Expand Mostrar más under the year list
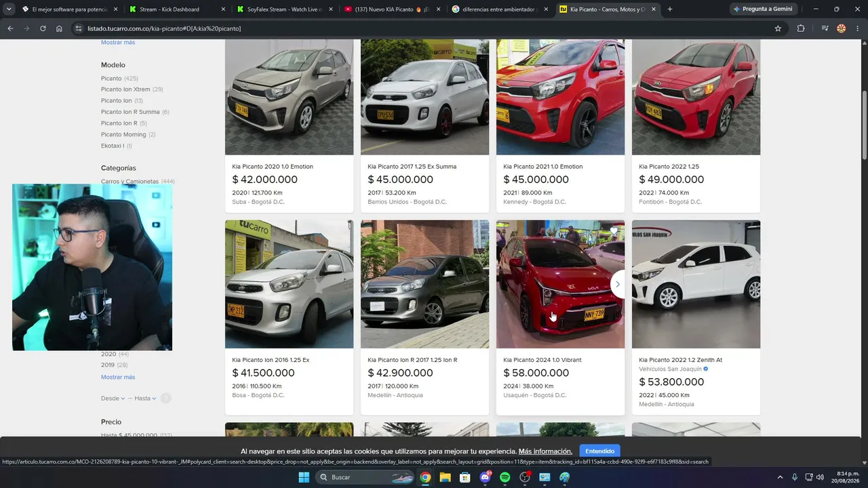The height and width of the screenshot is (488, 868). point(118,377)
